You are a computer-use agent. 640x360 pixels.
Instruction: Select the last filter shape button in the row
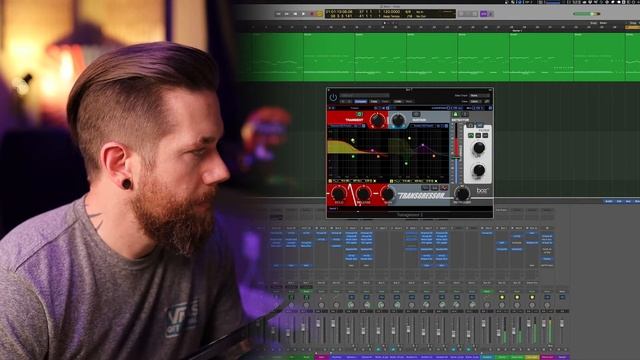(485, 135)
